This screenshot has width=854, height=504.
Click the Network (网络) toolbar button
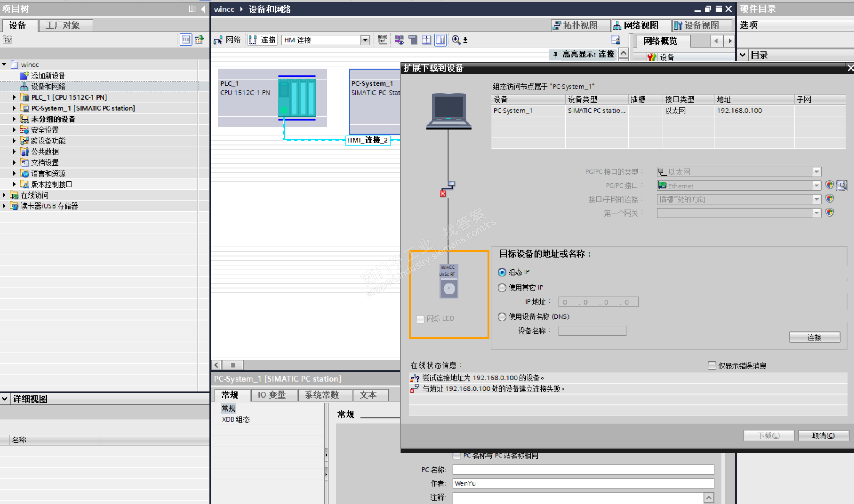click(227, 40)
